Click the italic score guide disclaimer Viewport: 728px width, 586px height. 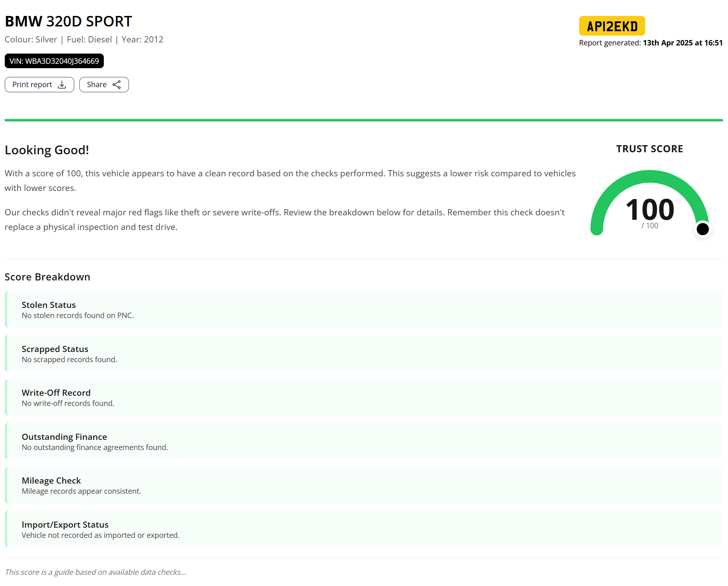click(x=95, y=572)
